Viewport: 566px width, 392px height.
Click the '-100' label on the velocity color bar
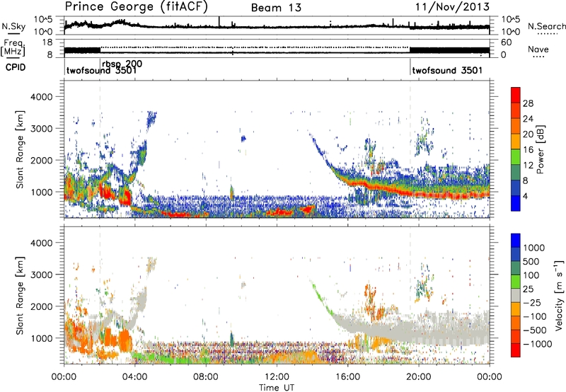(535, 316)
